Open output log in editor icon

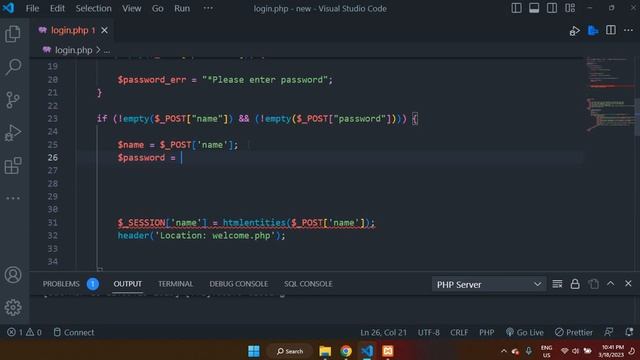point(594,284)
